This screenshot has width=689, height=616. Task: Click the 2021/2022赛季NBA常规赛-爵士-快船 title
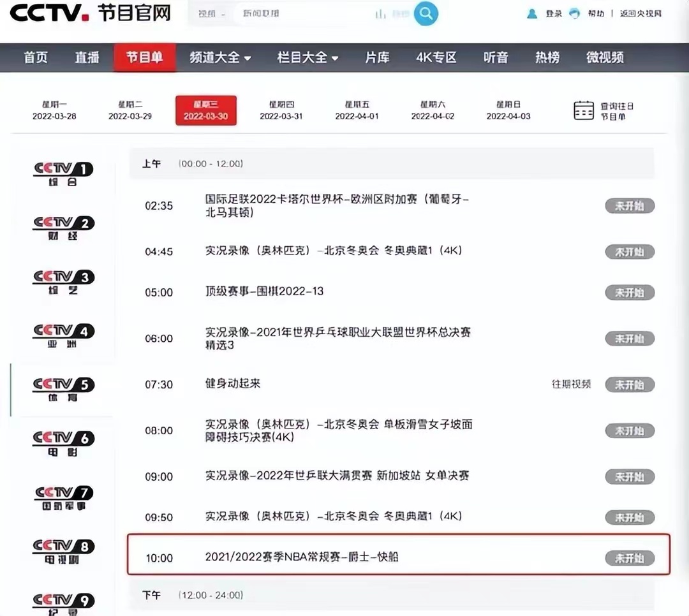point(302,557)
